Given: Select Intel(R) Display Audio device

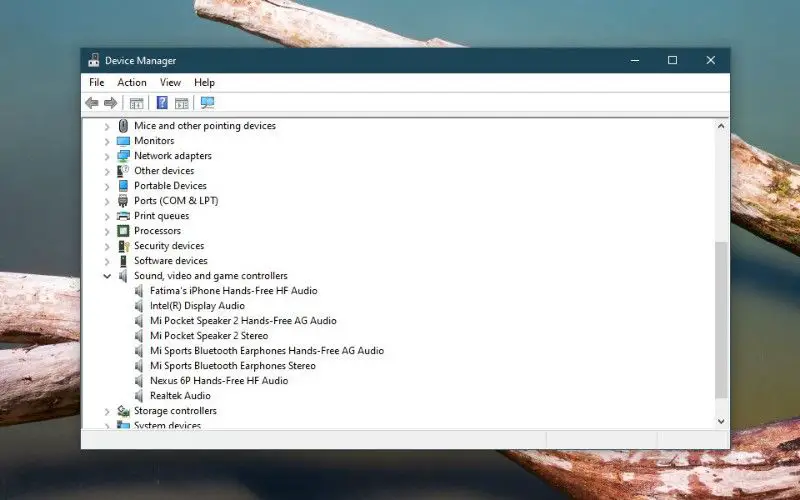Looking at the screenshot, I should tap(197, 306).
